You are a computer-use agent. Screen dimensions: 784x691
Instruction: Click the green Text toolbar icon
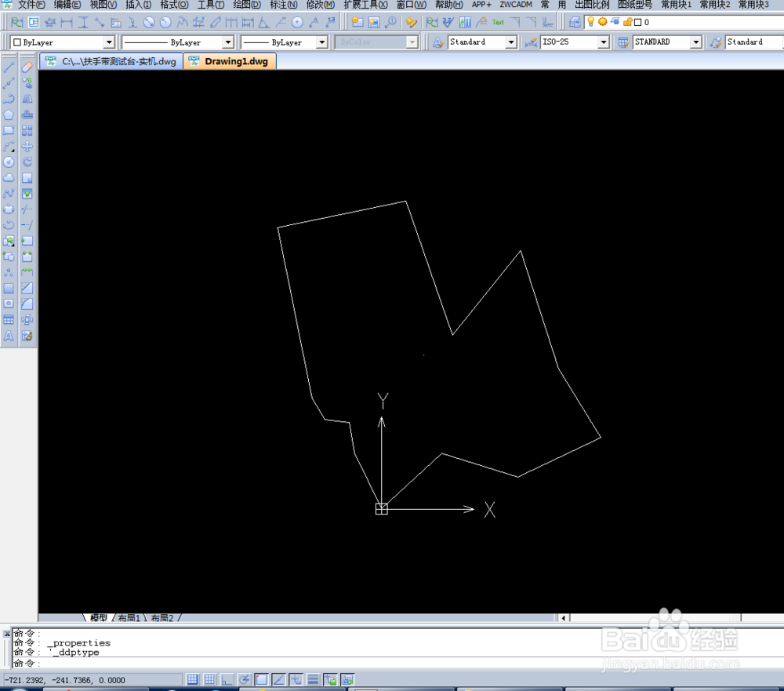click(498, 22)
